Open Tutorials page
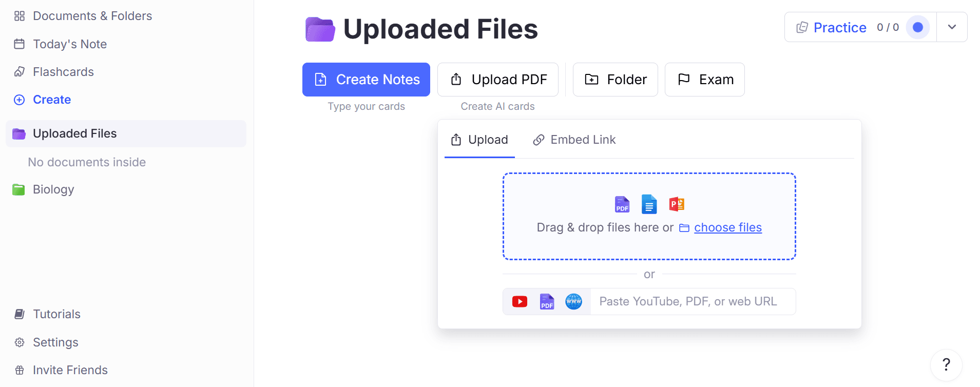The height and width of the screenshot is (387, 980). (x=47, y=314)
